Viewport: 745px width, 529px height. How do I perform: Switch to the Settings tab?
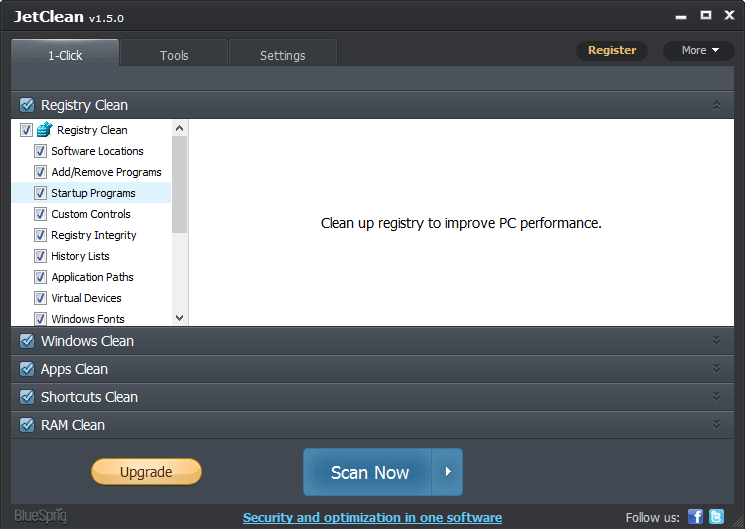pos(283,55)
